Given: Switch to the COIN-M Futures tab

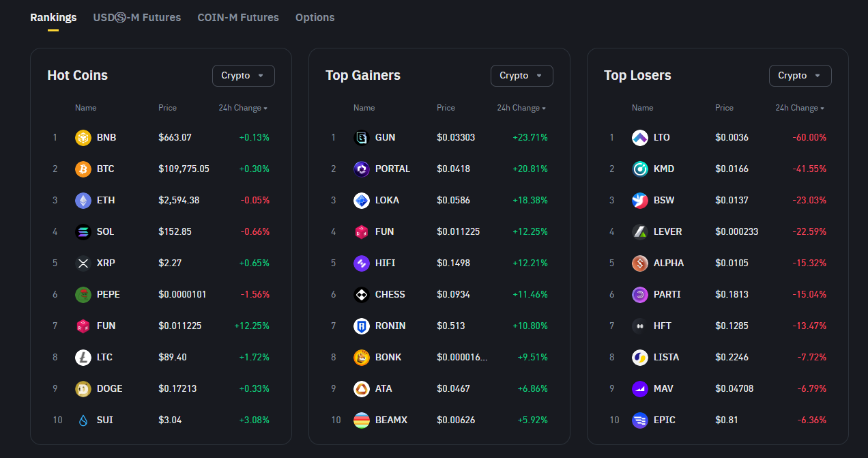Looking at the screenshot, I should click(237, 18).
